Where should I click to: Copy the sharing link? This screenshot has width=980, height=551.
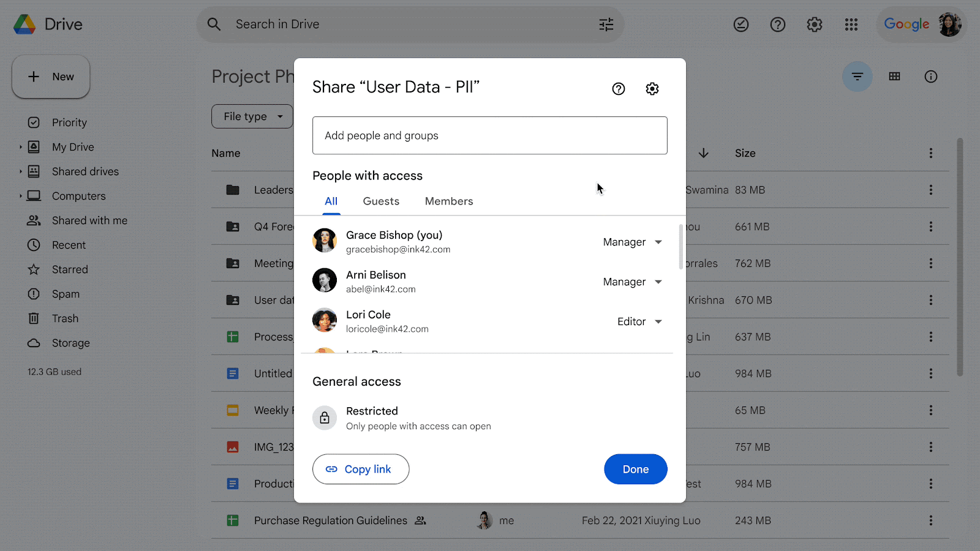(x=361, y=469)
